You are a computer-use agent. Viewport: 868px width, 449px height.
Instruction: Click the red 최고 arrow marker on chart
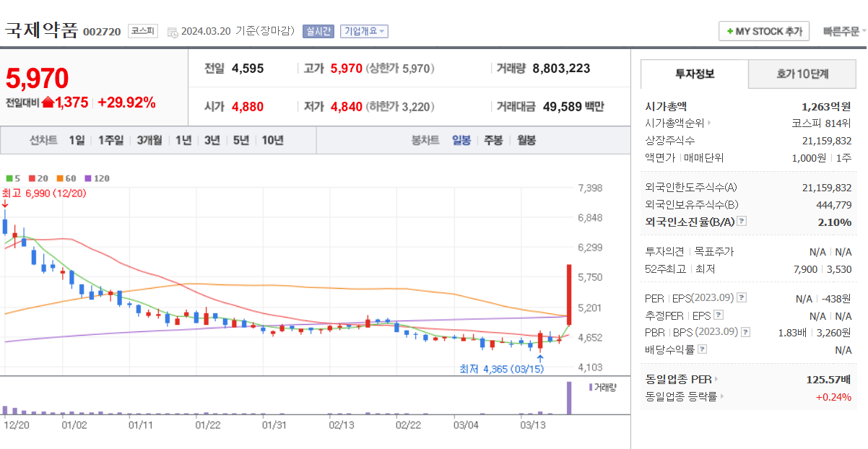(5, 204)
